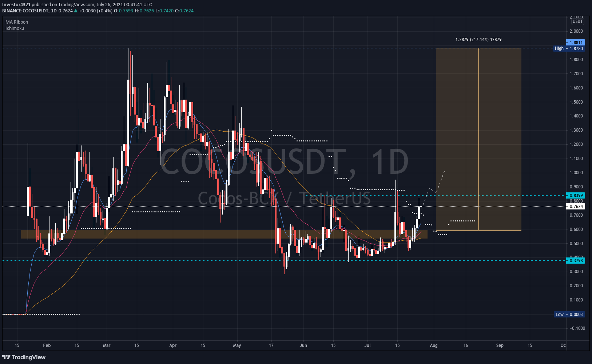The height and width of the screenshot is (364, 592).
Task: Click the close value C:0.7624
Action: point(184,11)
